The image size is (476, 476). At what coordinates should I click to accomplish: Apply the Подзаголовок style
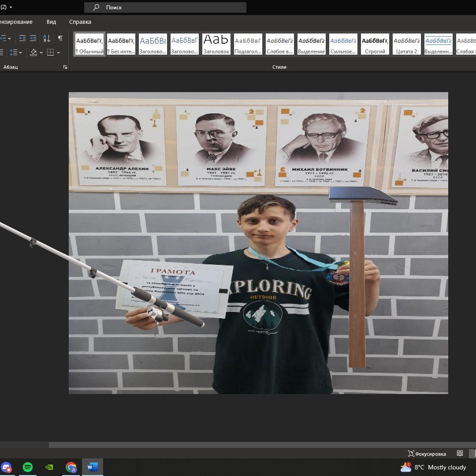(248, 45)
